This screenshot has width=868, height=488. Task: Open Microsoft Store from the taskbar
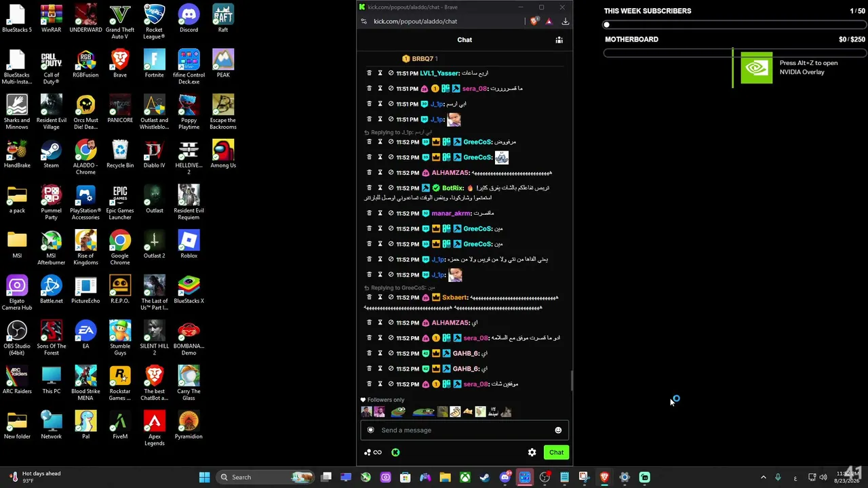pos(406,477)
